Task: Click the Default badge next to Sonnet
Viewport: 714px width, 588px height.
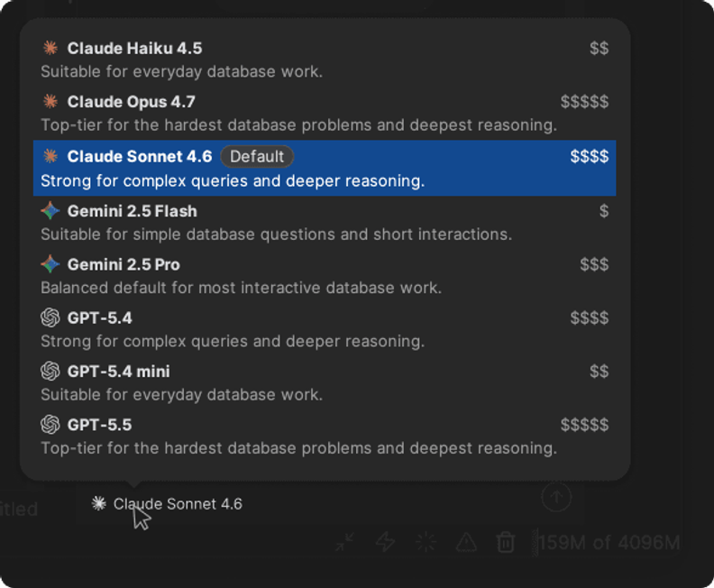Action: (257, 157)
